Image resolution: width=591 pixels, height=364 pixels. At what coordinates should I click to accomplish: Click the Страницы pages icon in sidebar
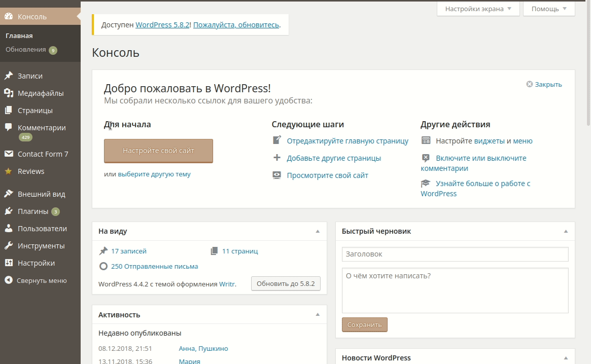coord(9,111)
